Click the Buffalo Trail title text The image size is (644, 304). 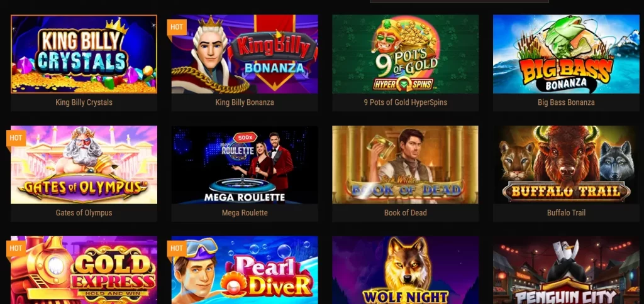(567, 213)
